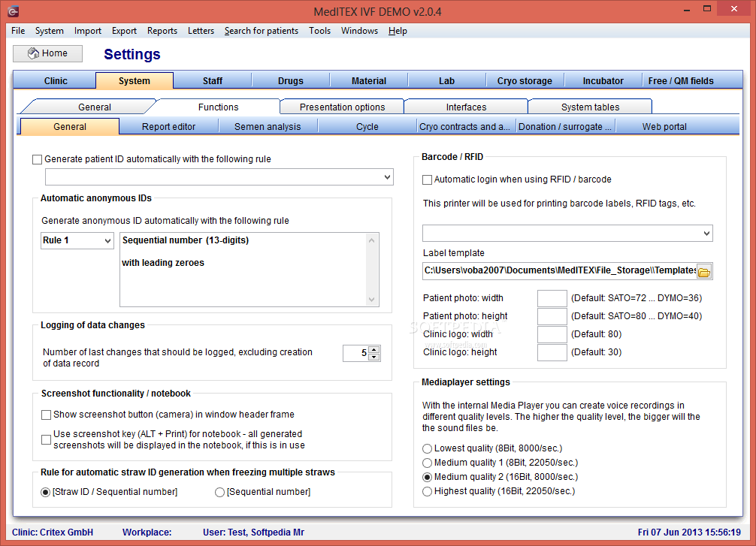756x546 pixels.
Task: Open the Help menu
Action: pos(398,31)
